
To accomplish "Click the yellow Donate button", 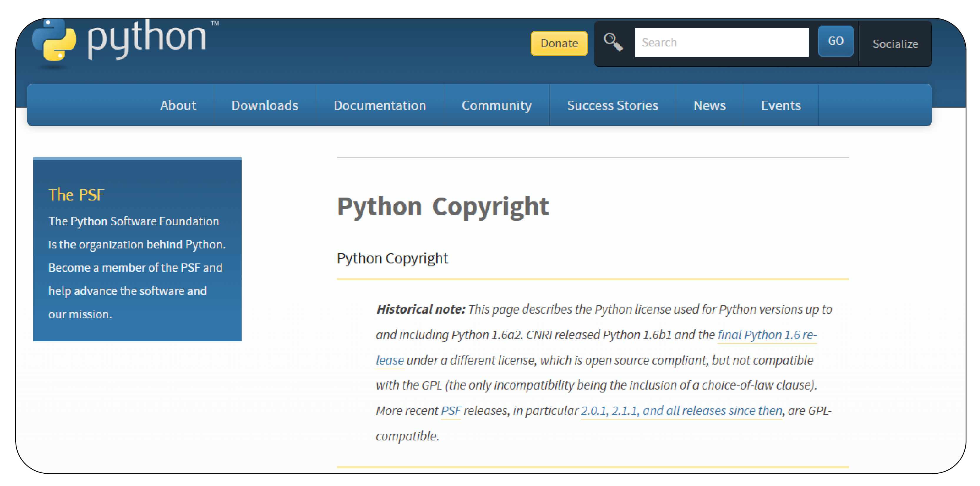I will (x=559, y=43).
